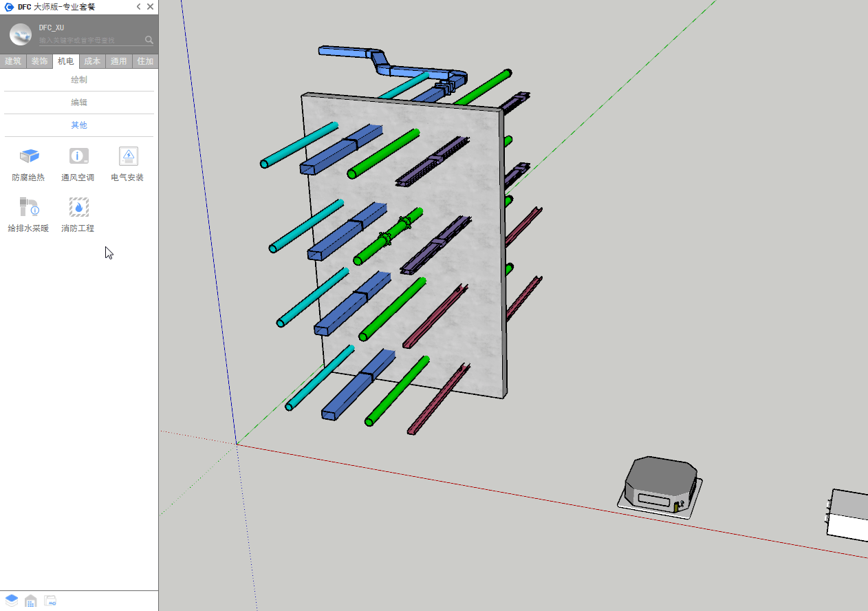Select the 住加 tab
The width and height of the screenshot is (868, 611).
[x=145, y=61]
